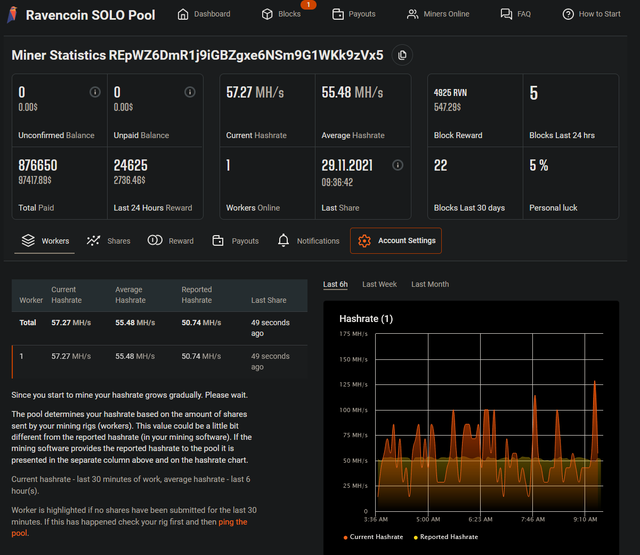This screenshot has width=640, height=555.
Task: Toggle Reported Hashrate legend entry
Action: 446,537
